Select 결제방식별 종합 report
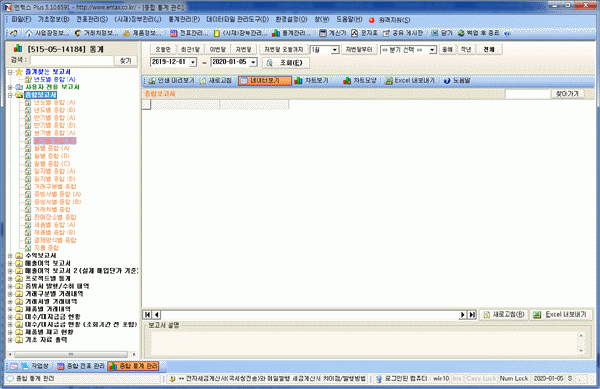This screenshot has height=389, width=600. click(55, 240)
